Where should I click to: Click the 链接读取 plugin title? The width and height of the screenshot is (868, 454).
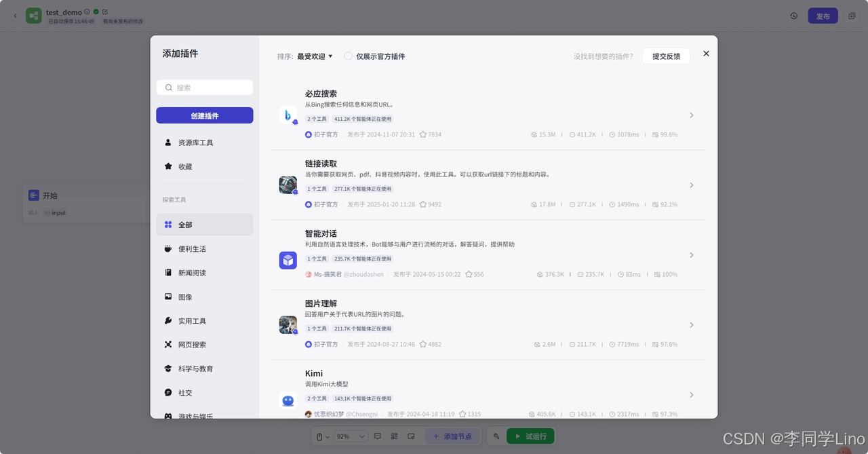click(x=321, y=164)
